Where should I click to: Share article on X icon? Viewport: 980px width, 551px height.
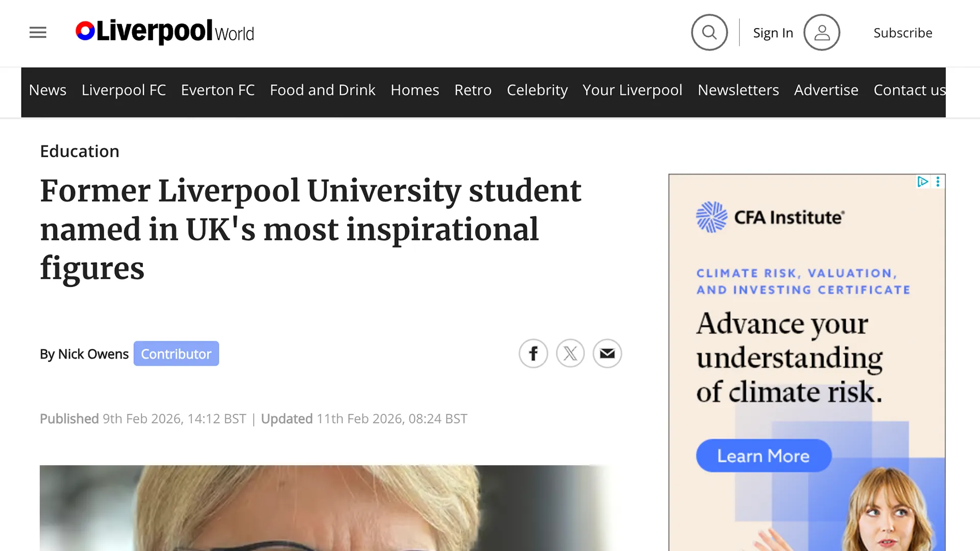tap(570, 354)
